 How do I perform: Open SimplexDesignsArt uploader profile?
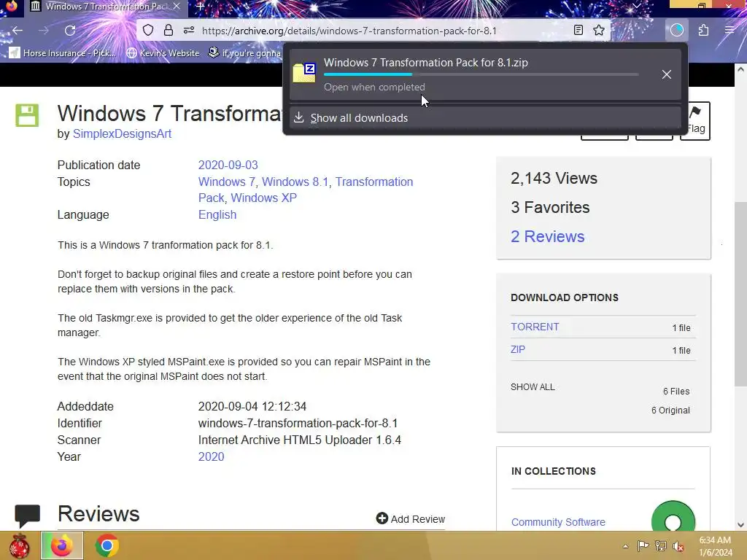(x=122, y=134)
